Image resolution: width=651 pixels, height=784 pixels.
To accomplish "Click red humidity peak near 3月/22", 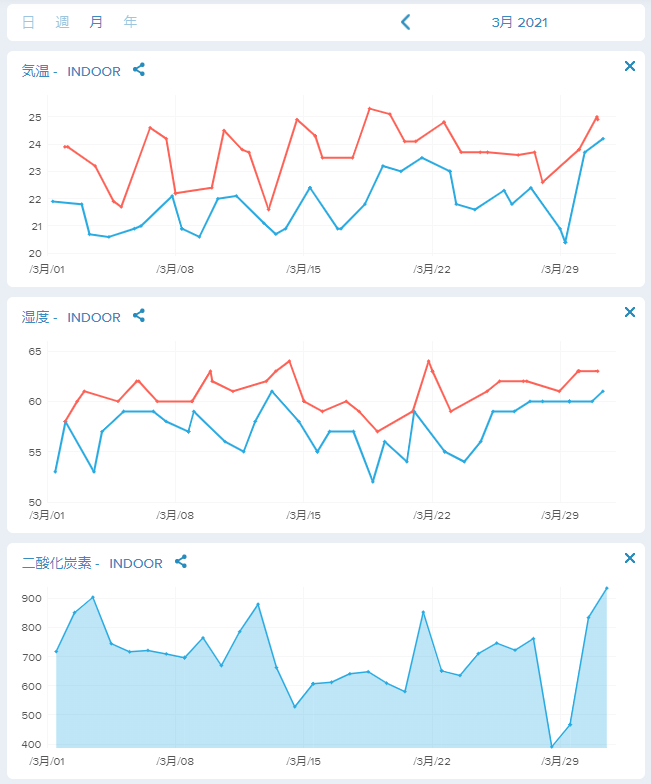I will point(428,361).
